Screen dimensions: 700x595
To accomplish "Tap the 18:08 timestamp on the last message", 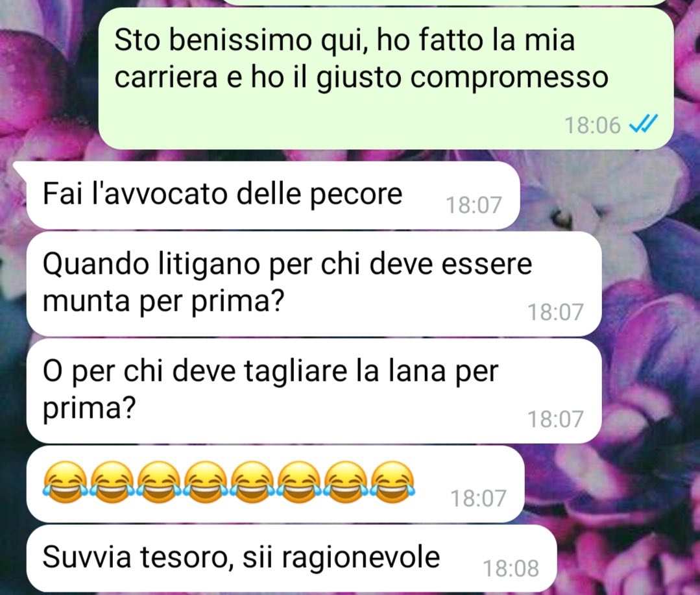I will (x=511, y=568).
